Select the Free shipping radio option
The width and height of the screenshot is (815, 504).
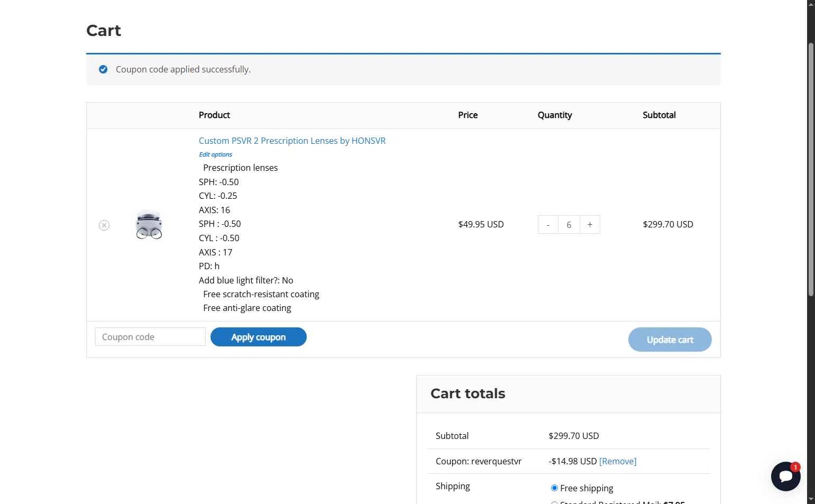click(x=554, y=488)
